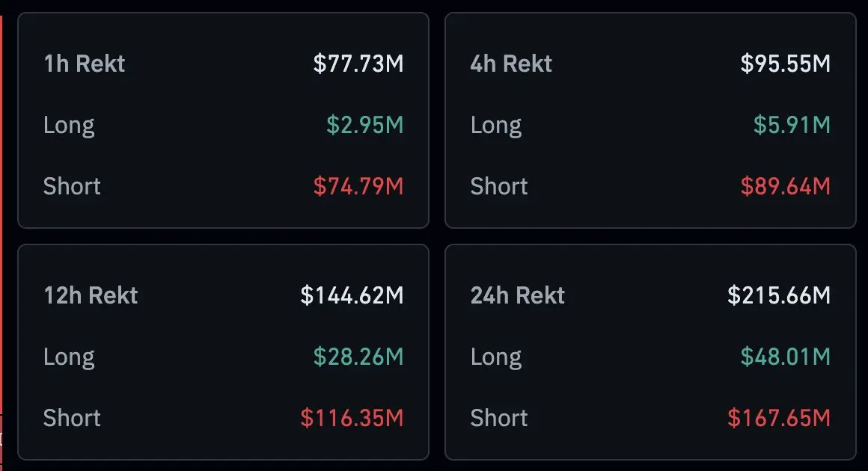Click the 1h Long $2.95M amount

click(x=365, y=125)
